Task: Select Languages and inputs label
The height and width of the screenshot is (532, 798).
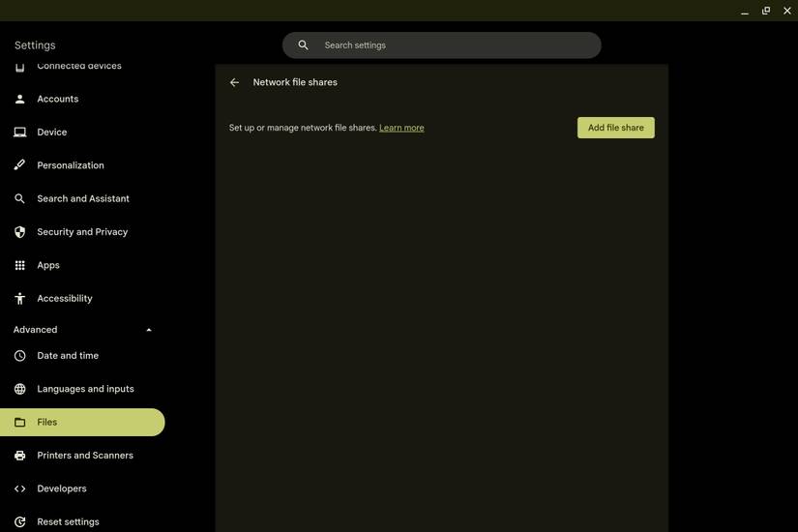Action: (x=85, y=389)
